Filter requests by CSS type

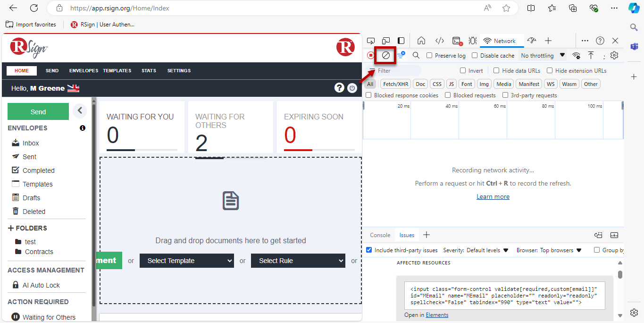(x=437, y=84)
